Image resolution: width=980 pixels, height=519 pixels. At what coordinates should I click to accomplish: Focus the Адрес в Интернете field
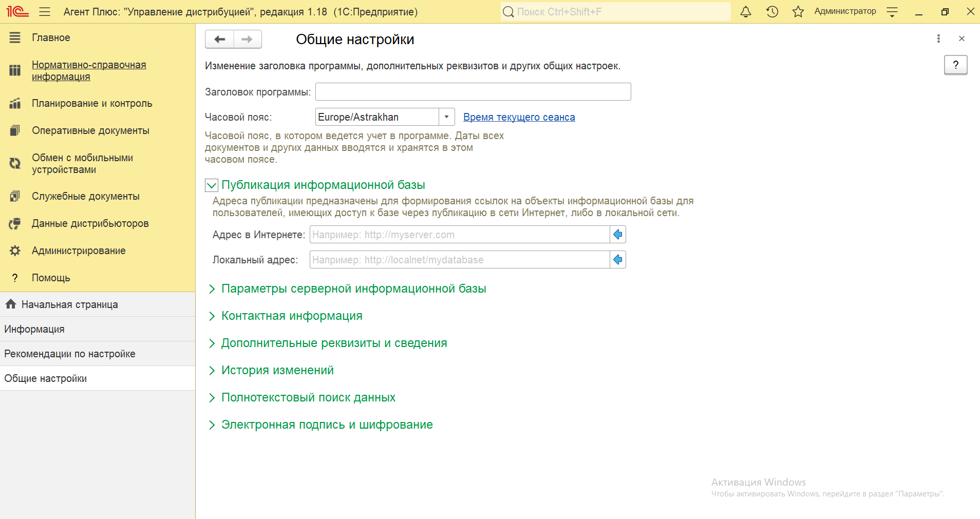coord(460,235)
